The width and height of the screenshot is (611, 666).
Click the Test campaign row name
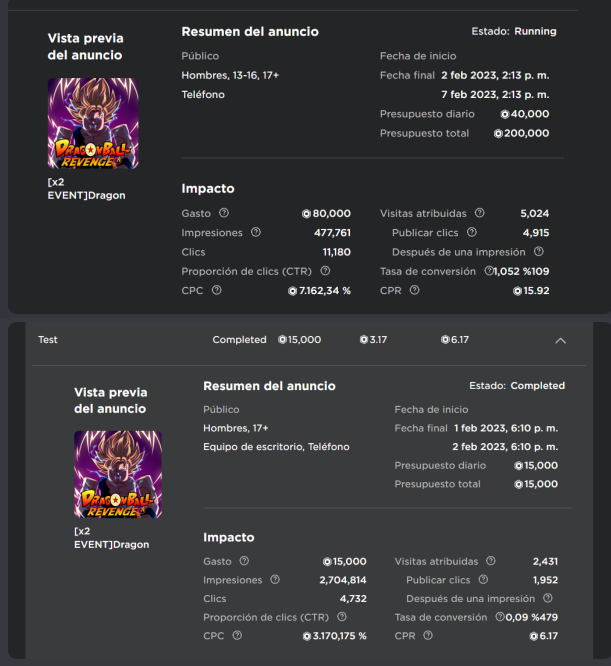click(x=48, y=340)
